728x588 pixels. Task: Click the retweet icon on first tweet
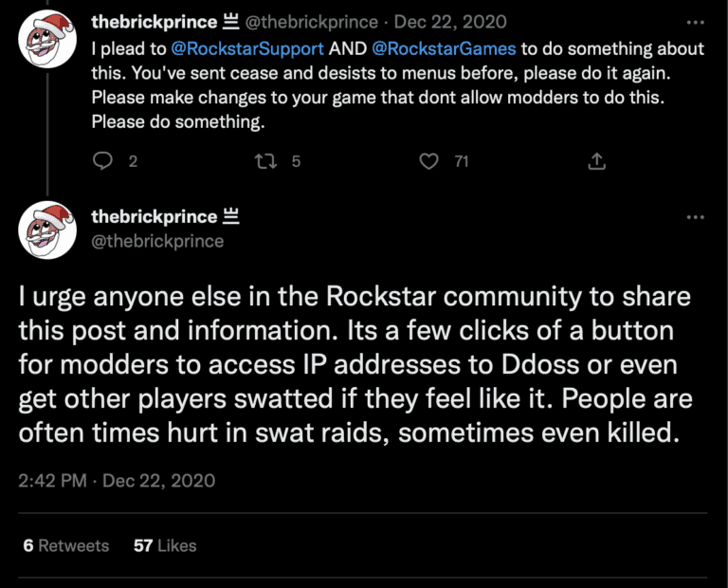pos(266,161)
